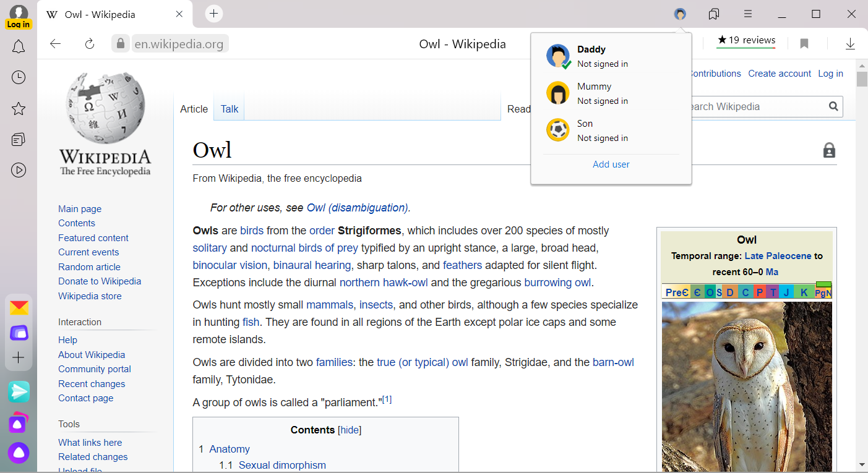Viewport: 868px width, 473px height.
Task: Click the en.wikipedia.org address field
Action: 179,44
